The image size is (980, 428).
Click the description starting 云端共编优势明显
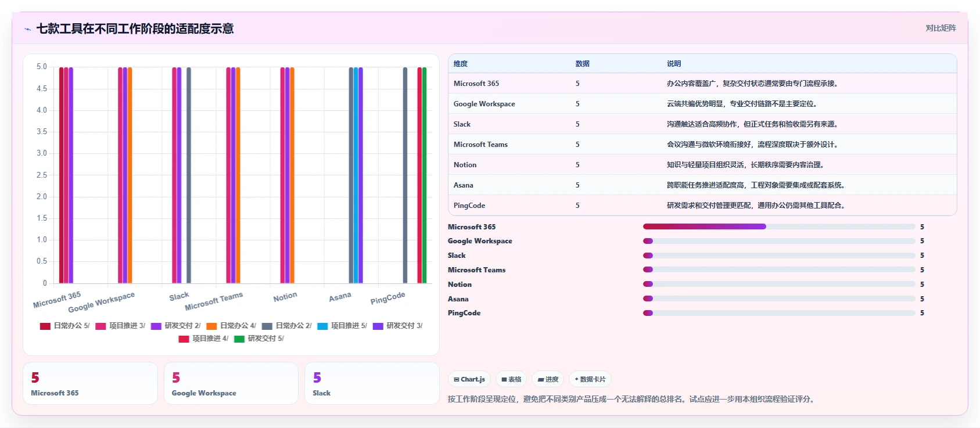(x=742, y=104)
